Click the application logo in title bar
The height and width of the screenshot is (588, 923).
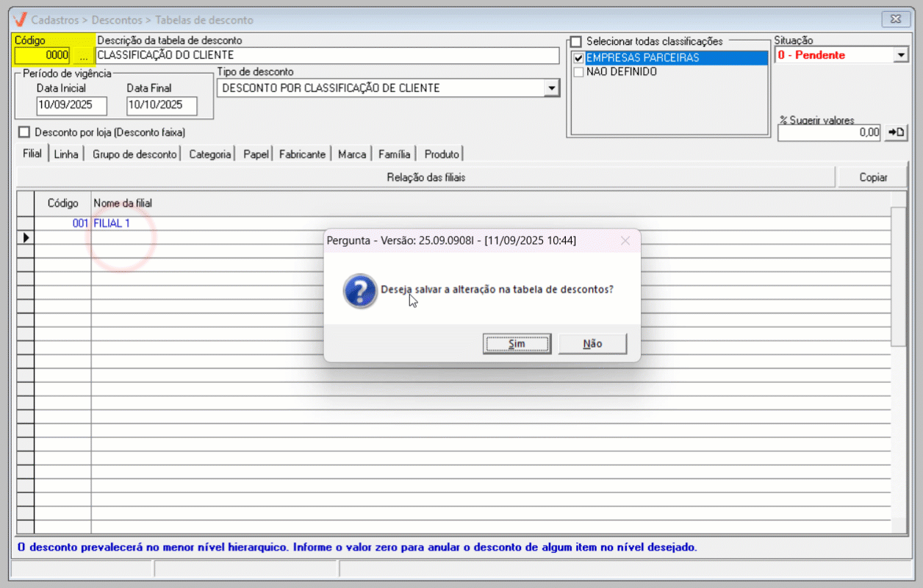coord(21,20)
